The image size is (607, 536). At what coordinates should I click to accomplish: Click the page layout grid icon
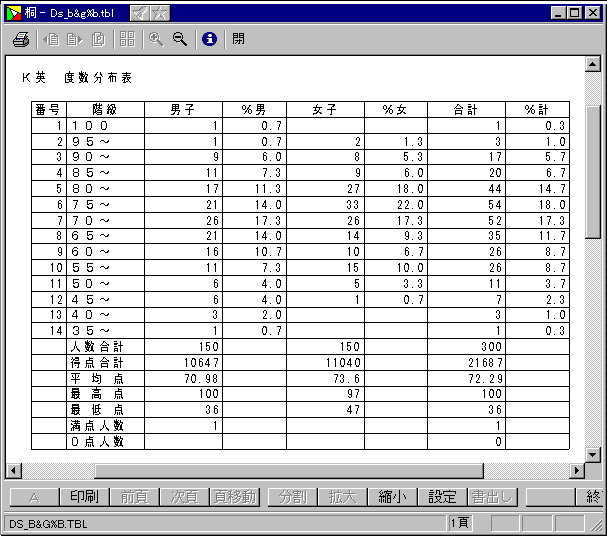click(x=127, y=40)
